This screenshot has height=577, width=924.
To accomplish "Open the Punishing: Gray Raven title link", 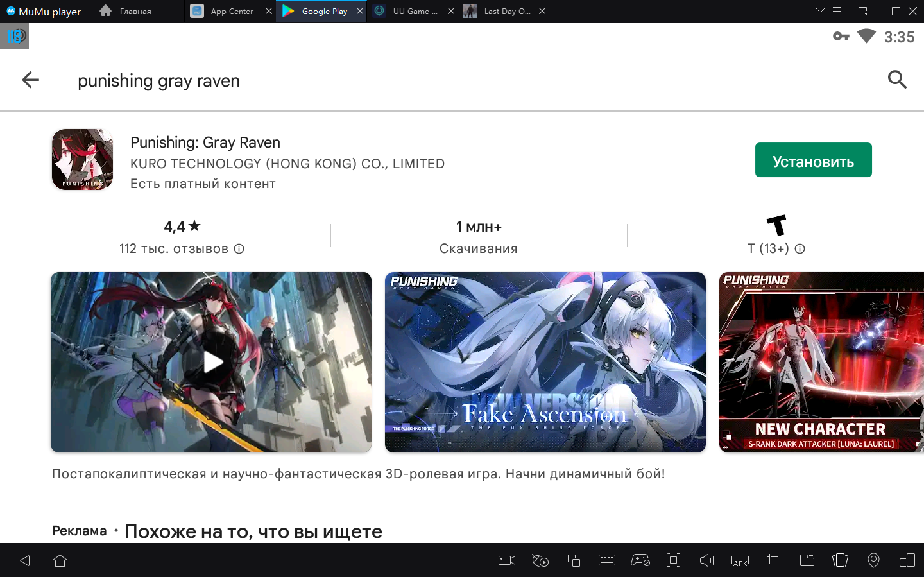I will click(205, 142).
